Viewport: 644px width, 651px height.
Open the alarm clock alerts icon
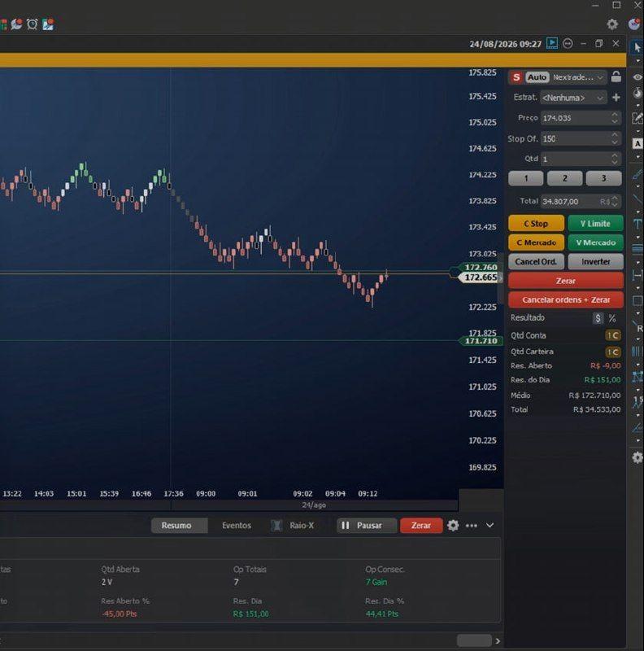(x=32, y=24)
